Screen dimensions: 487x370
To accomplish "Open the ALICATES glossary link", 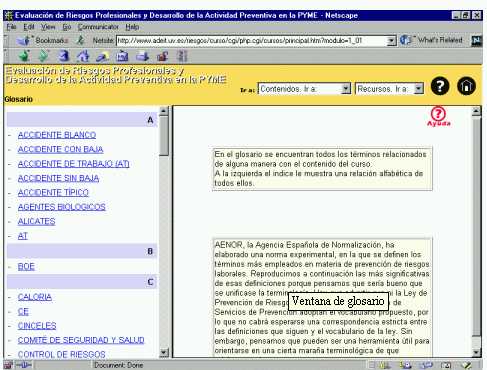I will pos(37,221).
